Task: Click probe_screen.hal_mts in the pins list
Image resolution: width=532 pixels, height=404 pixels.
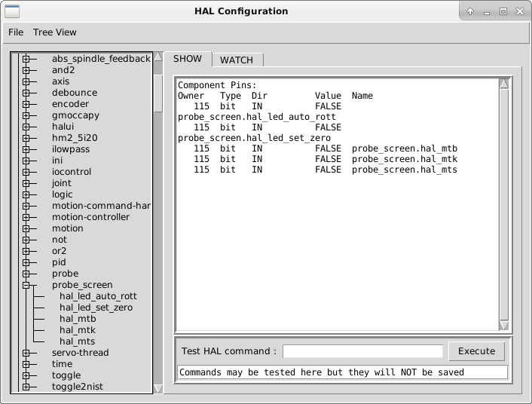Action: (405, 170)
